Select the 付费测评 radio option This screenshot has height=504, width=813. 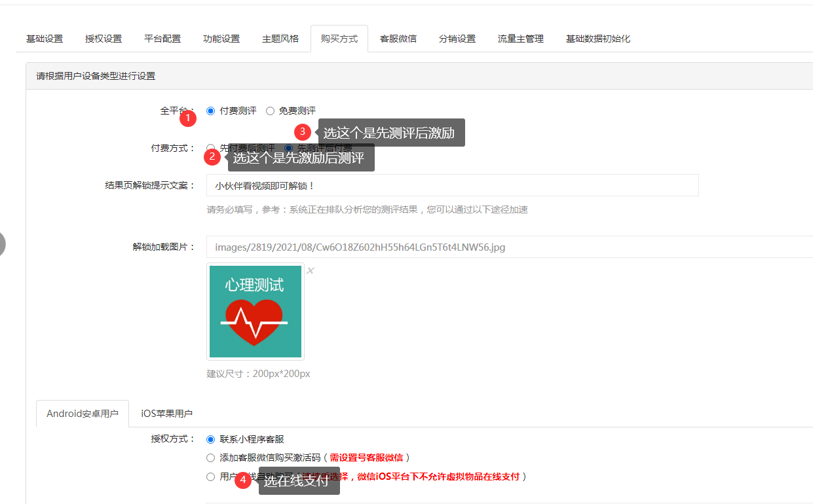pyautogui.click(x=210, y=111)
